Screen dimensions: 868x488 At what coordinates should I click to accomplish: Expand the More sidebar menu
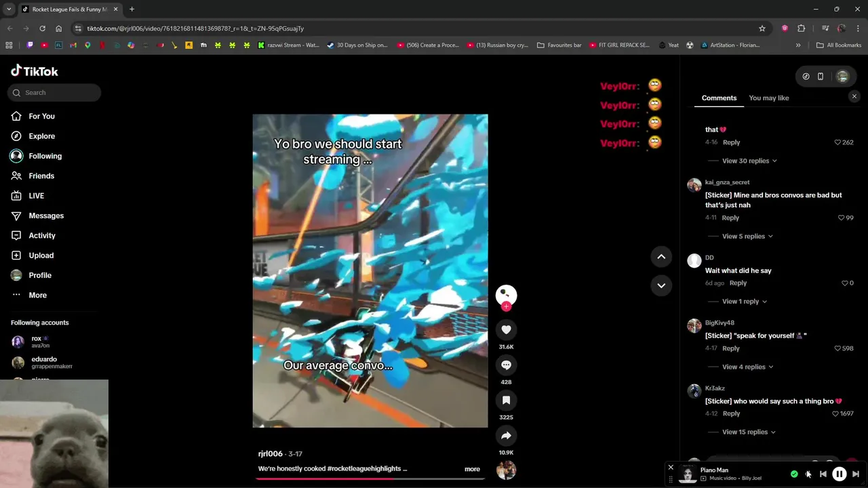37,296
